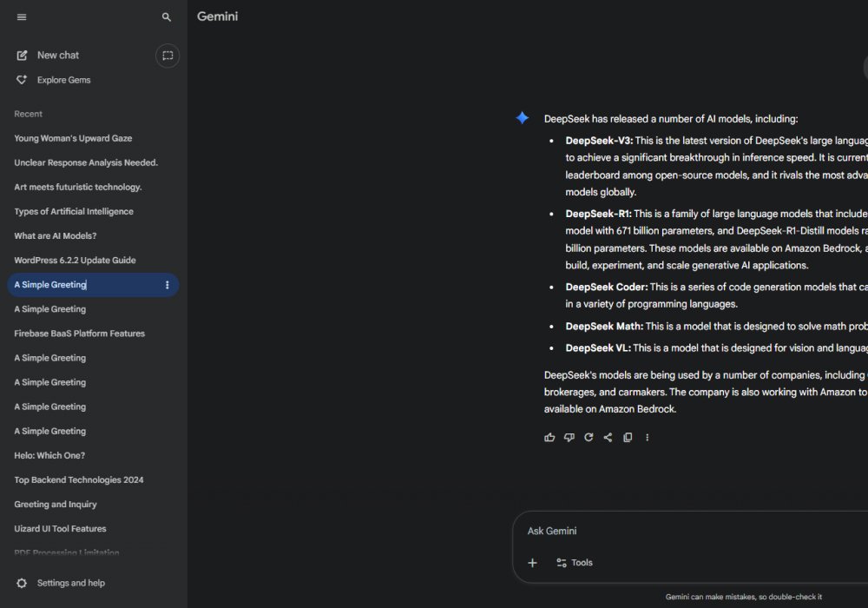This screenshot has height=608, width=868.
Task: Open Explore Gems
Action: (63, 80)
